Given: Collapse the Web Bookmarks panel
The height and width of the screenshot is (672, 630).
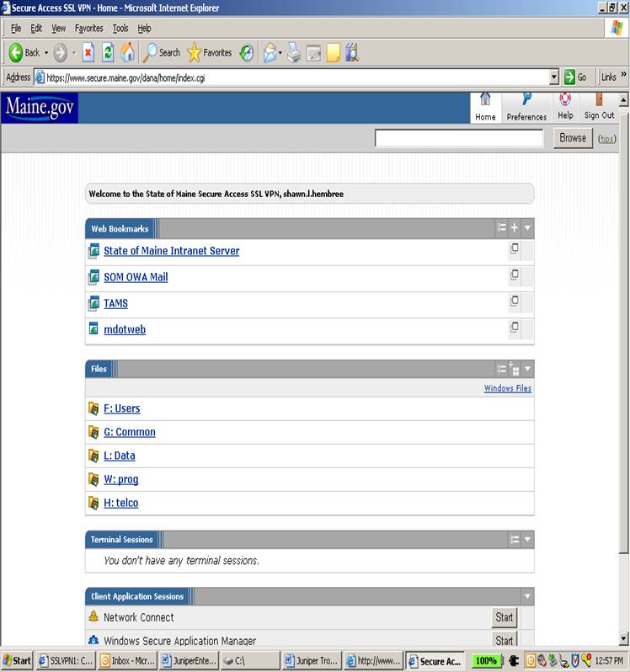Looking at the screenshot, I should [x=527, y=227].
